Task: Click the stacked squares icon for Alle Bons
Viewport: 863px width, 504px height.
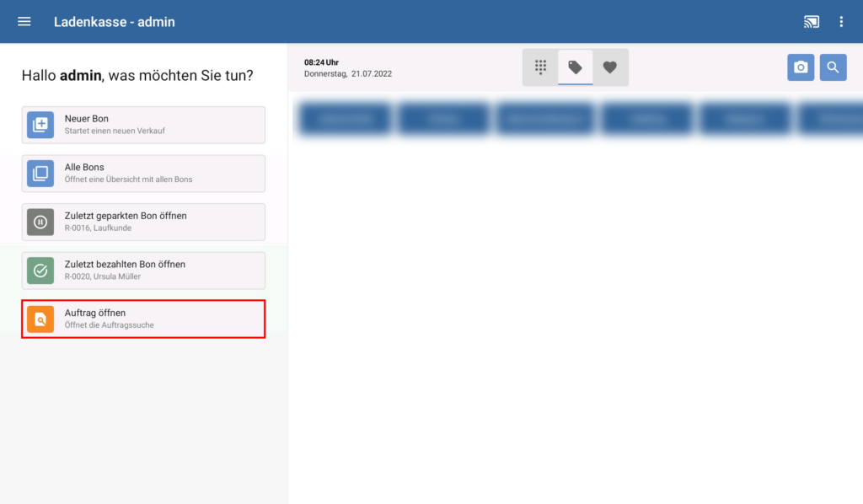Action: click(40, 174)
